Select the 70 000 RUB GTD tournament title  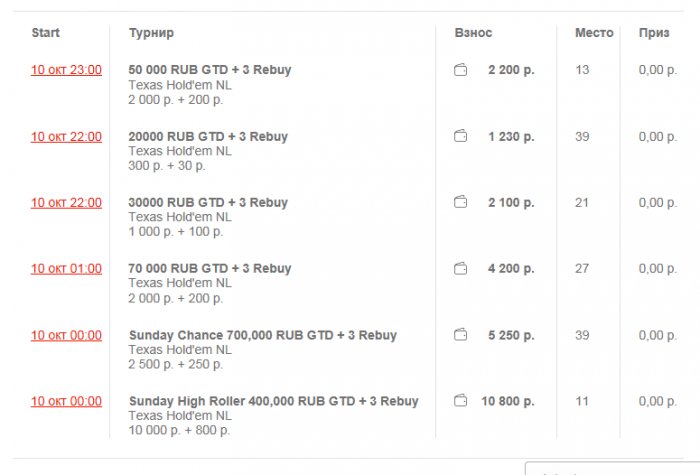pyautogui.click(x=210, y=268)
